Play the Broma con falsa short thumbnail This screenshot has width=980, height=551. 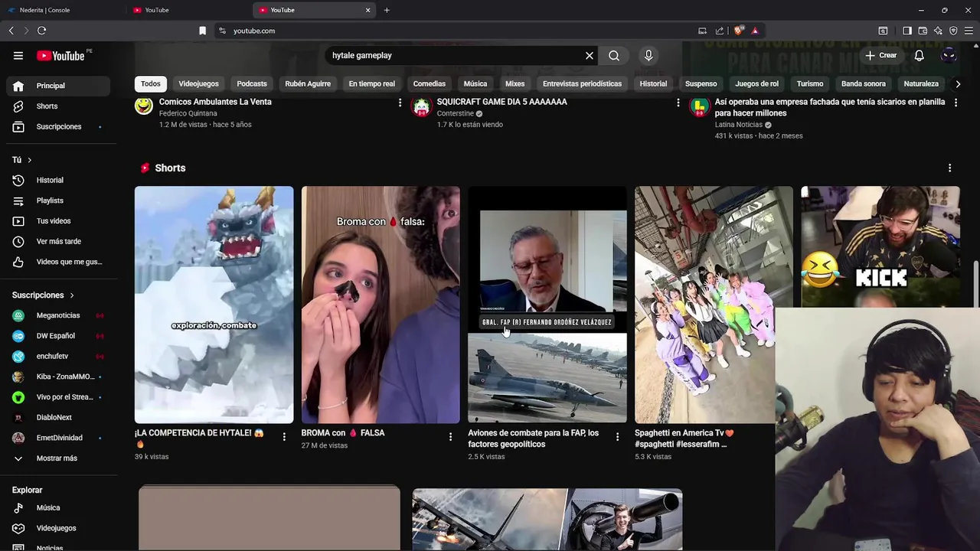pos(381,305)
